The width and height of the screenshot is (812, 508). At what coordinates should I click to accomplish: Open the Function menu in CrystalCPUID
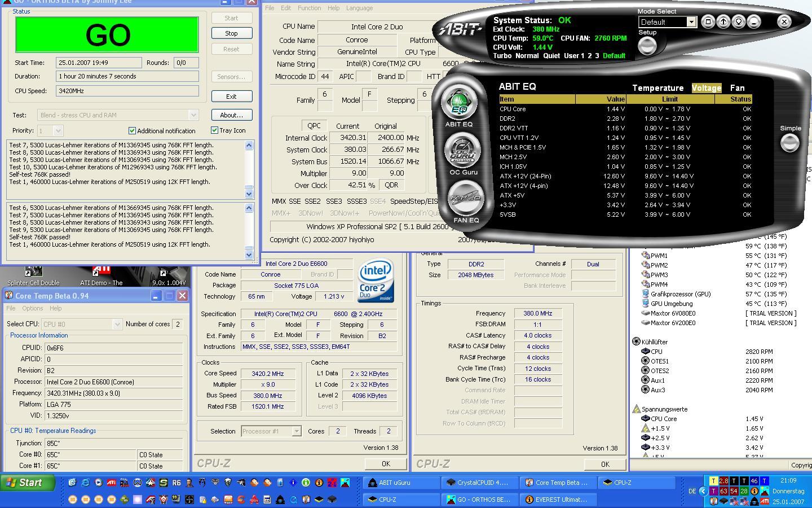click(309, 8)
